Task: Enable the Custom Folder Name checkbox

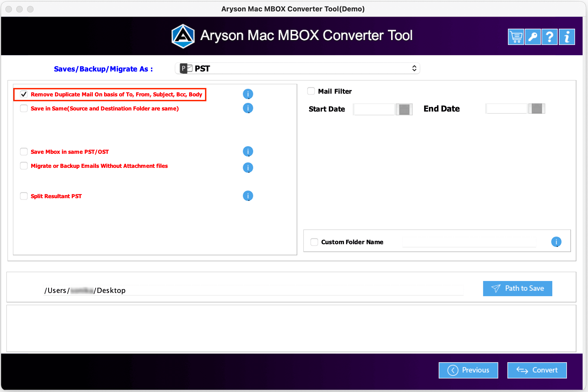Action: 314,242
